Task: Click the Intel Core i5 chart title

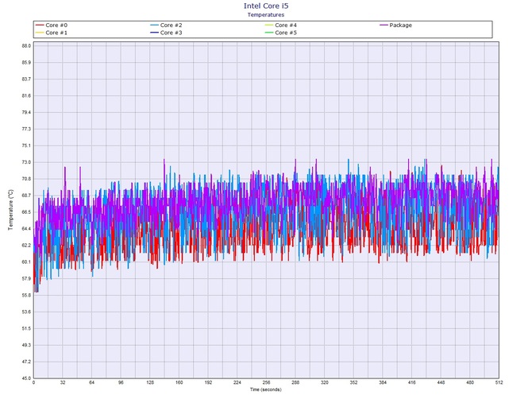Action: pyautogui.click(x=266, y=6)
